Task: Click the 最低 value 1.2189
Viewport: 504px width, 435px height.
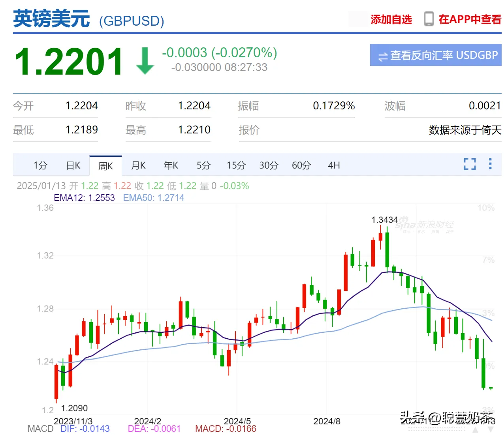Action: pos(82,130)
